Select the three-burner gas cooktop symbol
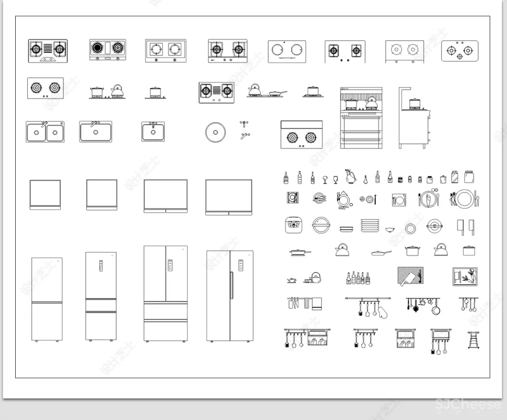 pos(460,51)
